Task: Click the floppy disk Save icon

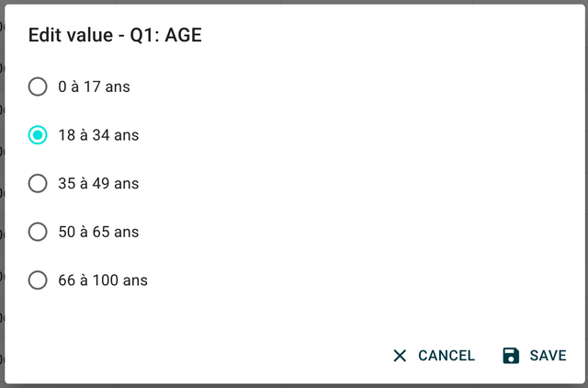Action: click(512, 356)
